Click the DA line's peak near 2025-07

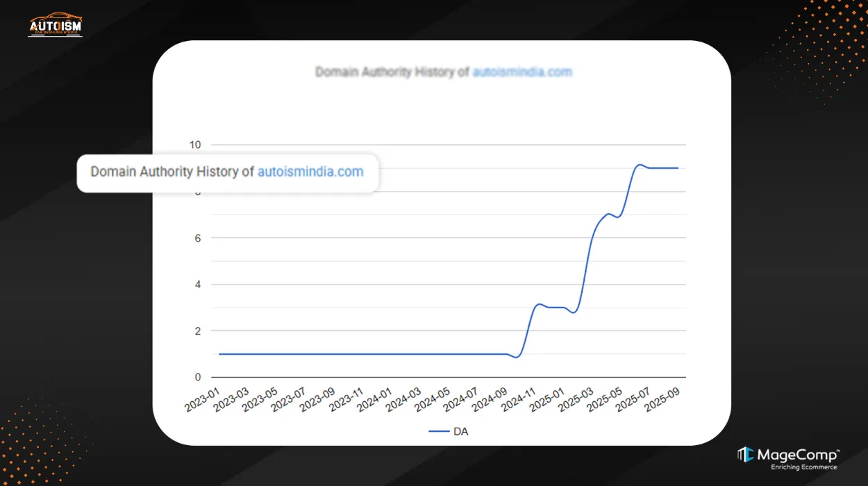(x=640, y=165)
